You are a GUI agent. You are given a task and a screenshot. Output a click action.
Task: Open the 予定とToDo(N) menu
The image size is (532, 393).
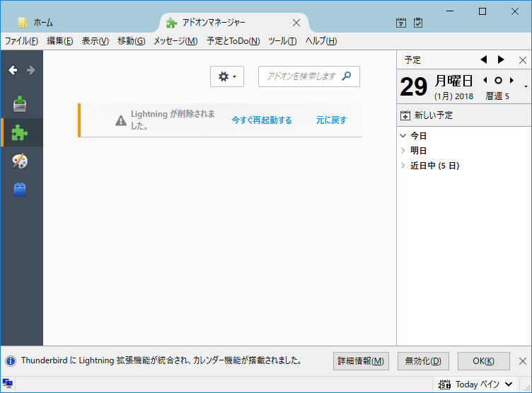tap(233, 41)
